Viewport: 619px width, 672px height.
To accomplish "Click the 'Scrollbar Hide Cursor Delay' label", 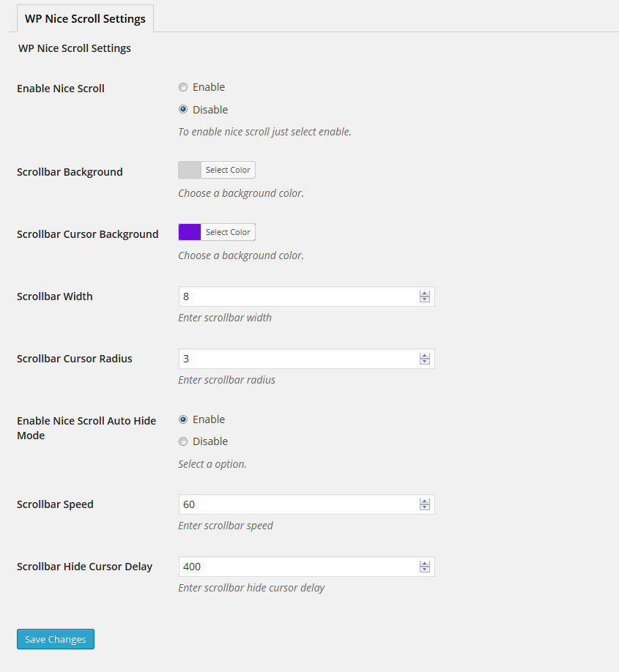I will point(84,566).
